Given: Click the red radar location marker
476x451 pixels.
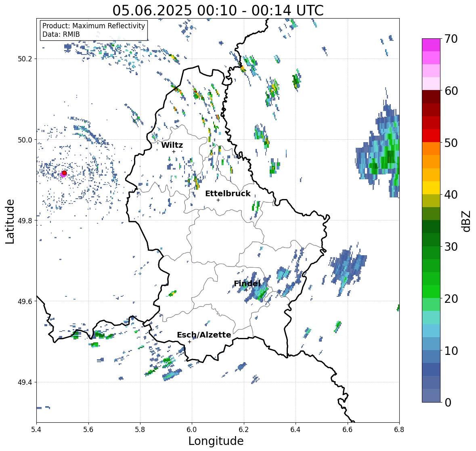Looking at the screenshot, I should click(x=64, y=173).
